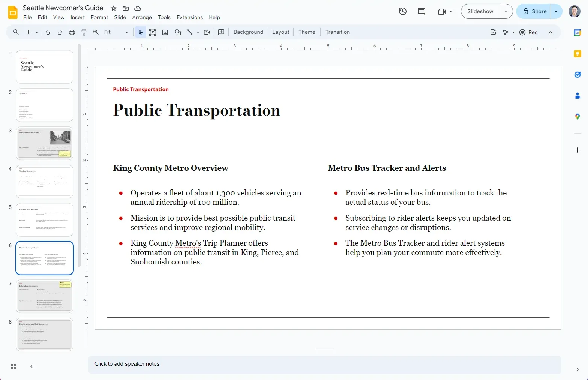Star the Seattle Newcomer's Guide document
Viewport: 588px width, 380px height.
pyautogui.click(x=114, y=8)
